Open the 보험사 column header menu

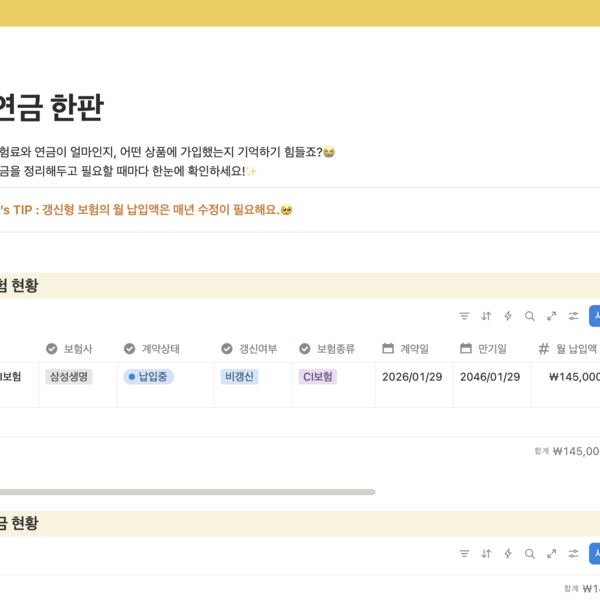[77, 349]
